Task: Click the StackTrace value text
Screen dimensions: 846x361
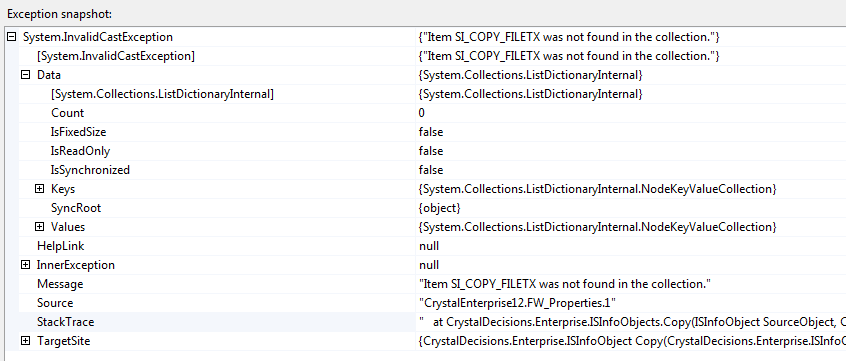Action: 632,322
